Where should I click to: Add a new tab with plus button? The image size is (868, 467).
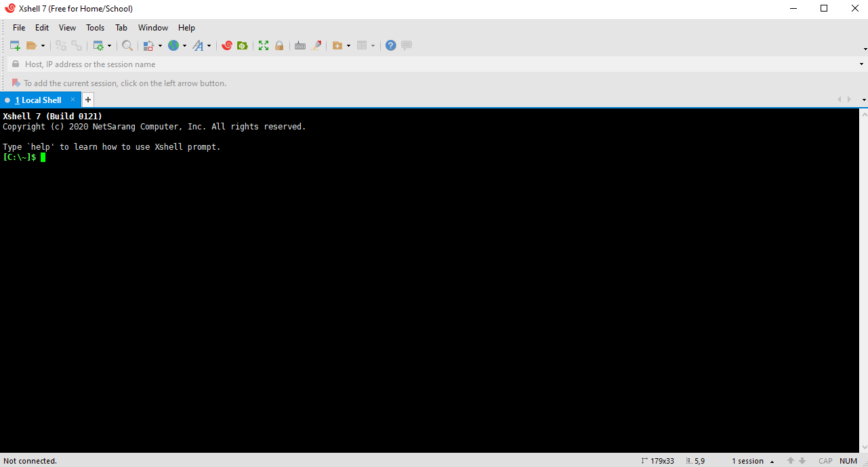coord(88,100)
